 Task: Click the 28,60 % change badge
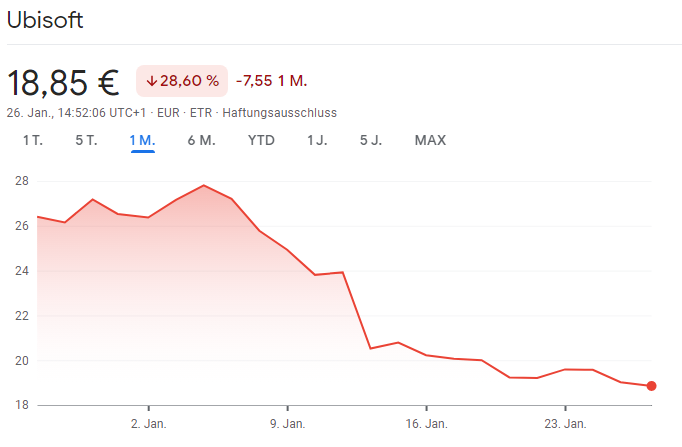[182, 81]
